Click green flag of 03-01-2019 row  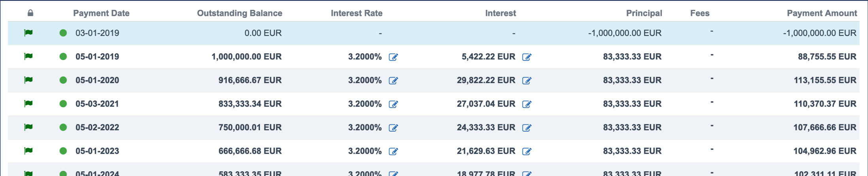click(x=28, y=33)
